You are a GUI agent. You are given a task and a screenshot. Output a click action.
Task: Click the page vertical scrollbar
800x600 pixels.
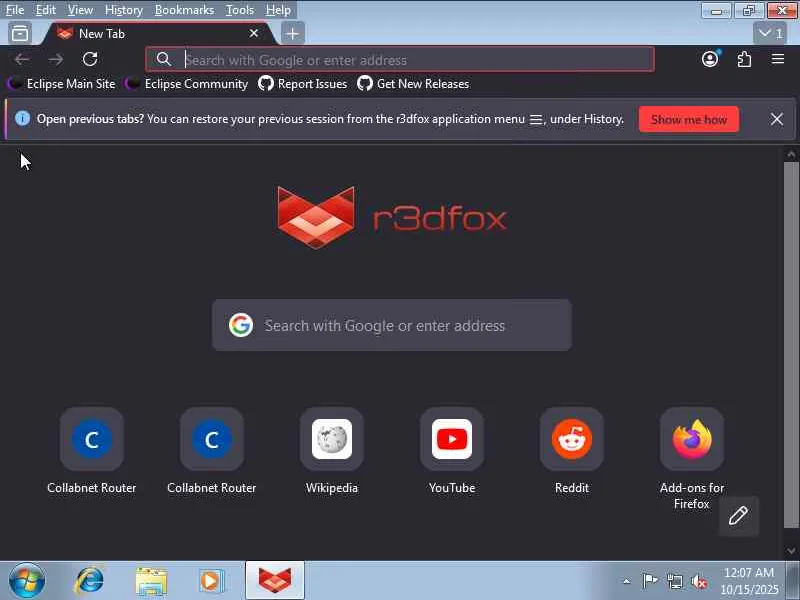click(x=791, y=345)
